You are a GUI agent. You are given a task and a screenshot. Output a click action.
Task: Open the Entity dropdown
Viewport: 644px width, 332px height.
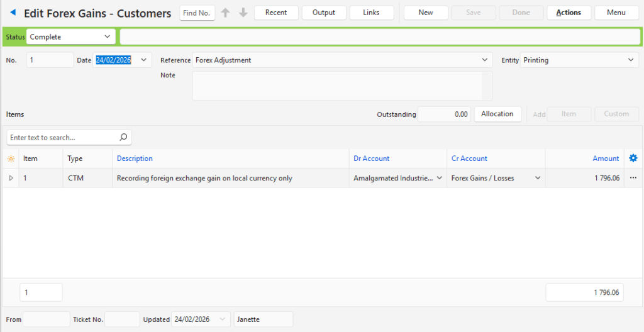[631, 60]
